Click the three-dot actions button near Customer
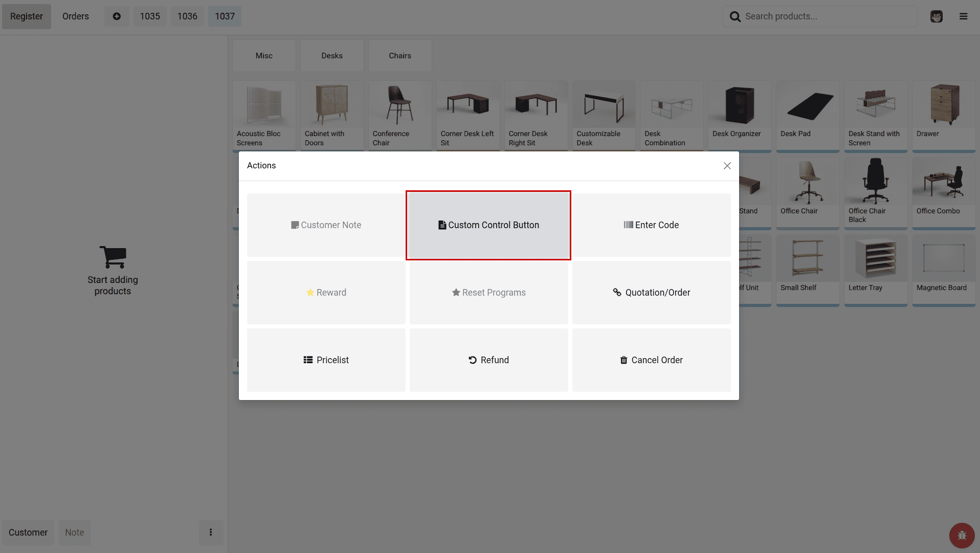 [211, 533]
